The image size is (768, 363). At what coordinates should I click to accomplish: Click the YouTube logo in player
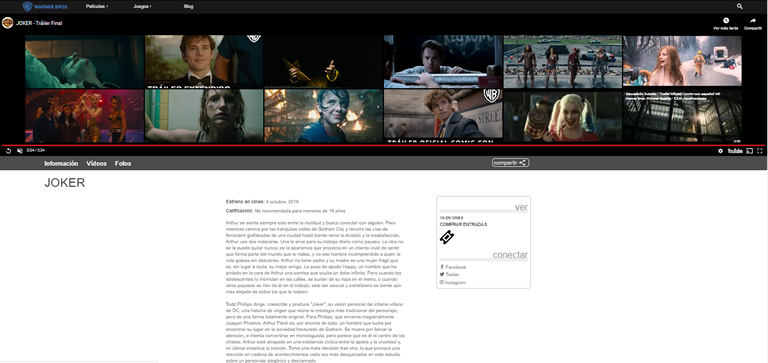[735, 151]
